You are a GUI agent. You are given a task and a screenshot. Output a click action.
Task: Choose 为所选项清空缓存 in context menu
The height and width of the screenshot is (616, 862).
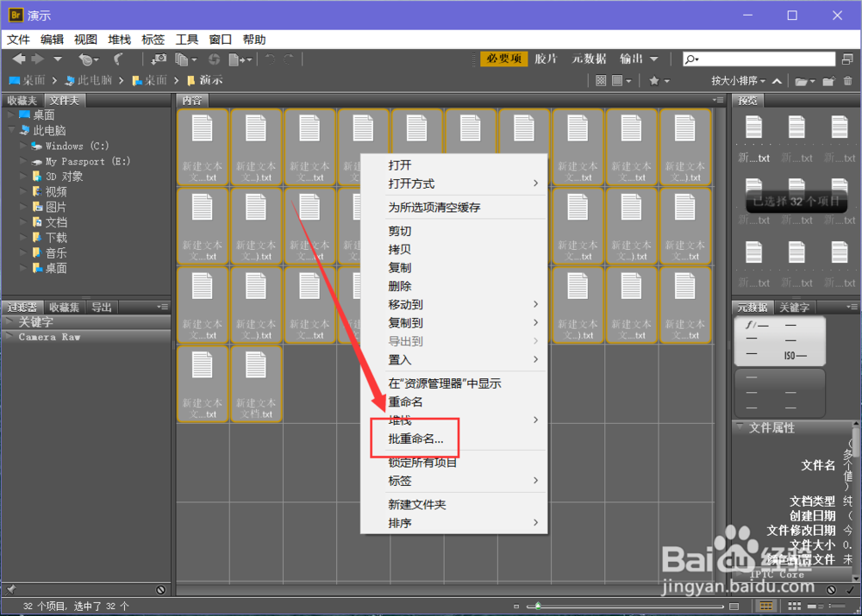pyautogui.click(x=453, y=207)
